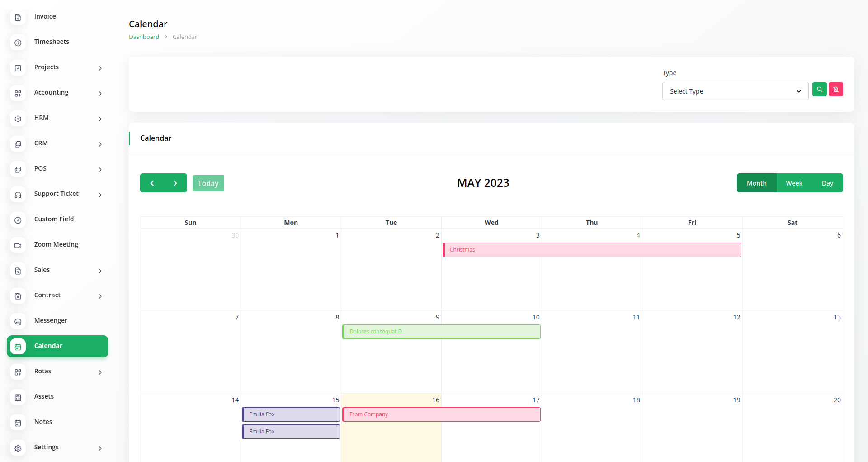Click the Messenger chat icon
This screenshot has height=462, width=868.
coord(18,321)
